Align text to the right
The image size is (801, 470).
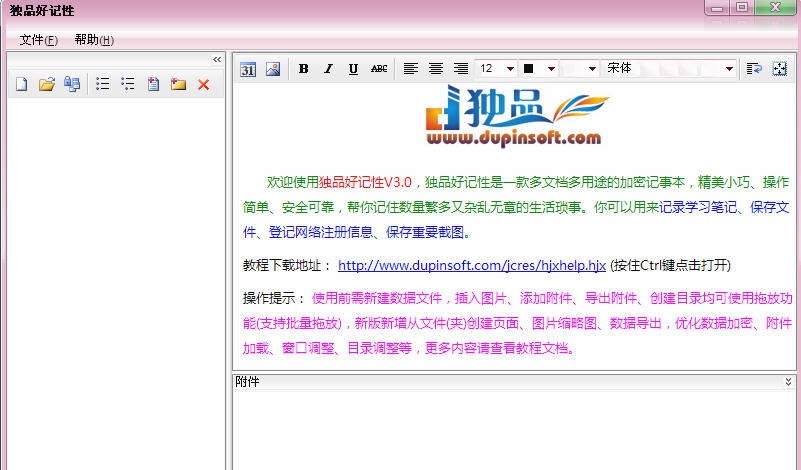pos(461,68)
